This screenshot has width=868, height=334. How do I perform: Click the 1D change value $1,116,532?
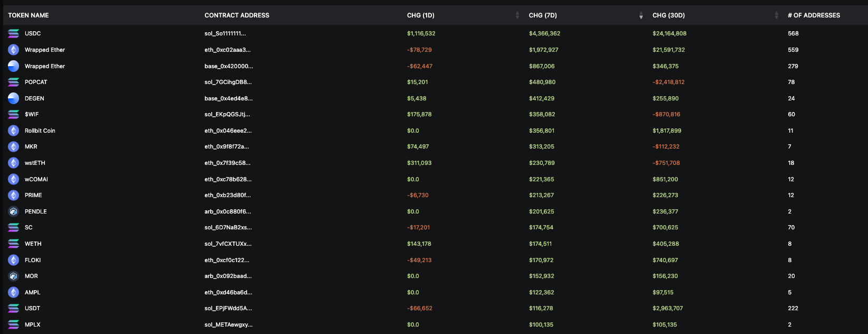click(421, 33)
